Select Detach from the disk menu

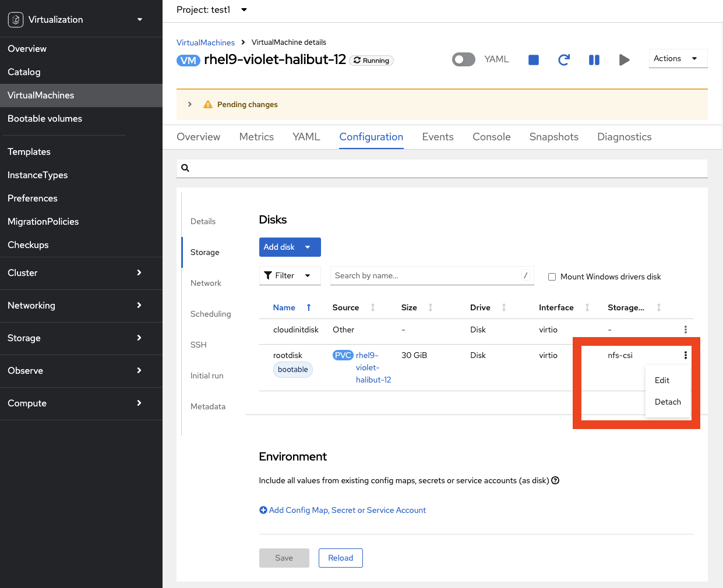pyautogui.click(x=668, y=402)
